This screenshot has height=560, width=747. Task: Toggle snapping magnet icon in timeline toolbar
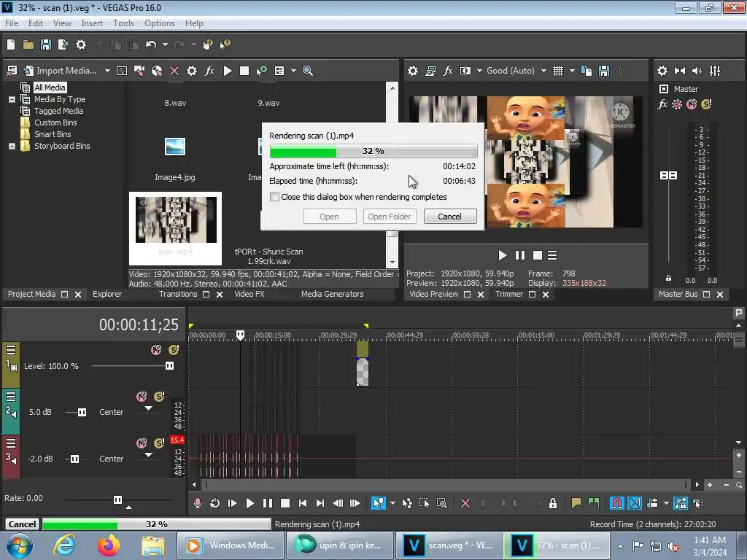pos(616,503)
